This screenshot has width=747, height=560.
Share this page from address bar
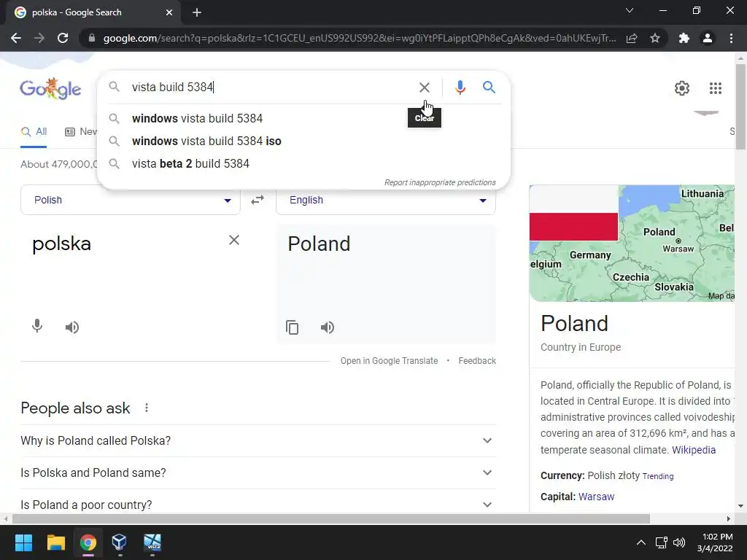pos(632,38)
